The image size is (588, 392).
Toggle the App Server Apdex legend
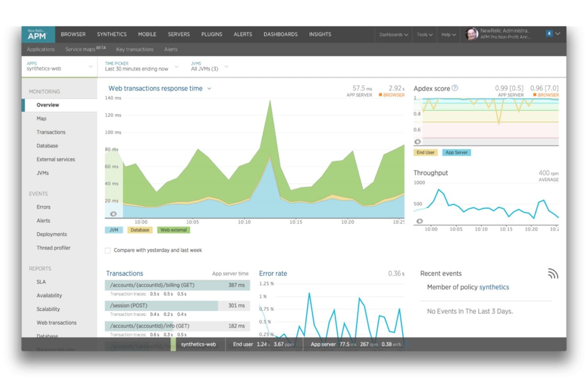pos(456,153)
